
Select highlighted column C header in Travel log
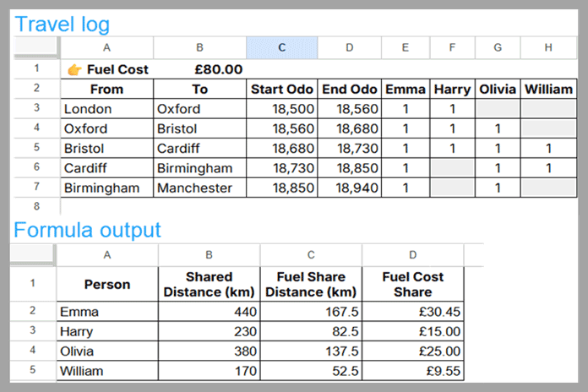tap(282, 47)
